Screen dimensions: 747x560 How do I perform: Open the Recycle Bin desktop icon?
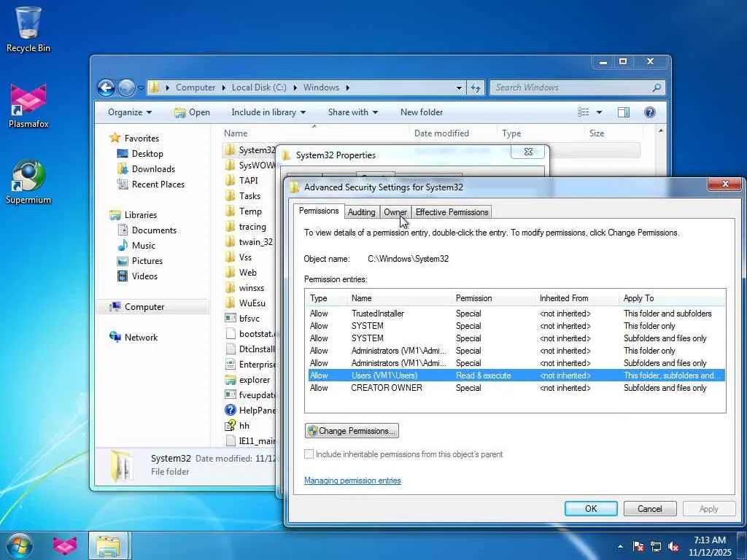(28, 28)
